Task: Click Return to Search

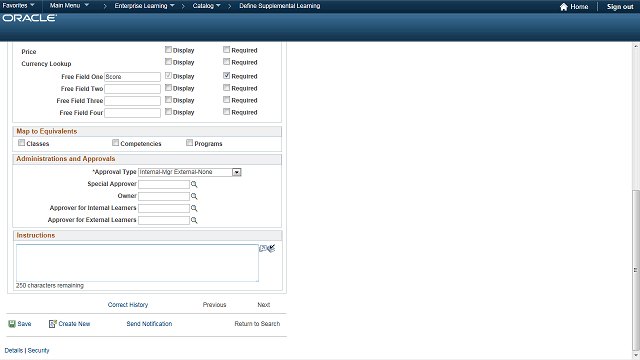Action: pos(257,324)
